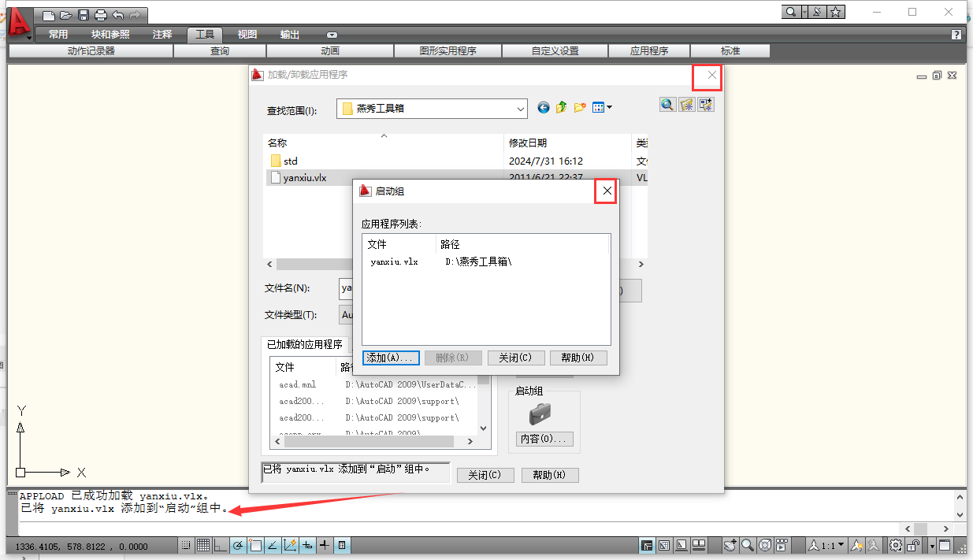973x560 pixels.
Task: Click the magnifier search-the-web icon in dialog
Action: pos(667,105)
